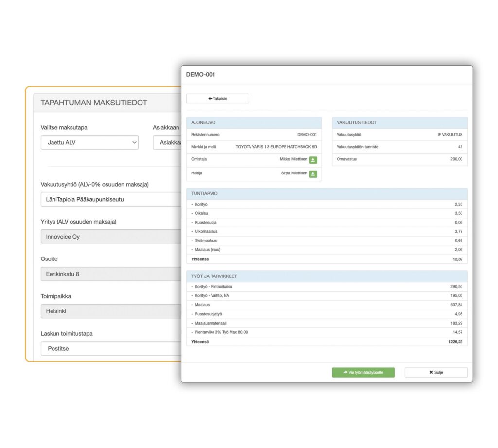Open the Jaettu ALV payment method dropdown
The image size is (498, 448).
89,142
